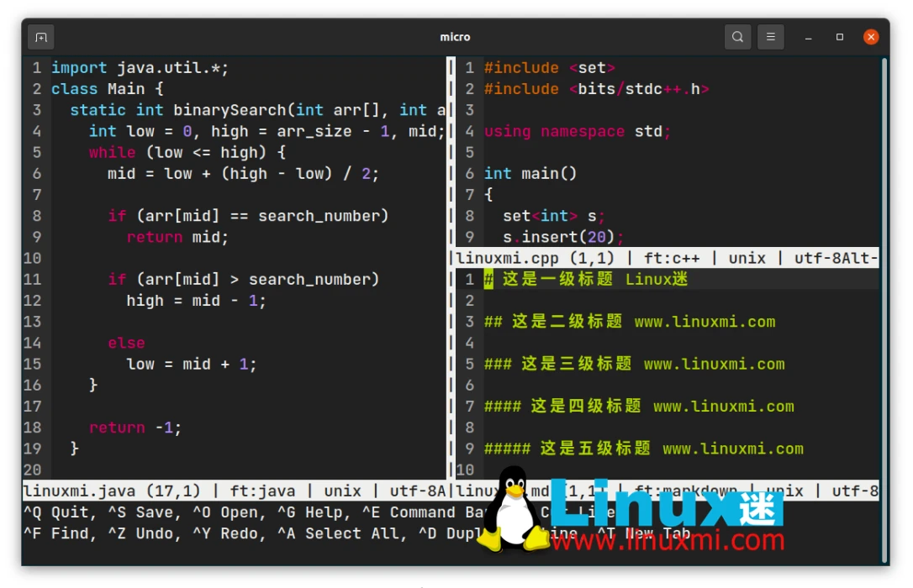
Task: Click the '##### 这是五级标题' markdown line
Action: (644, 449)
